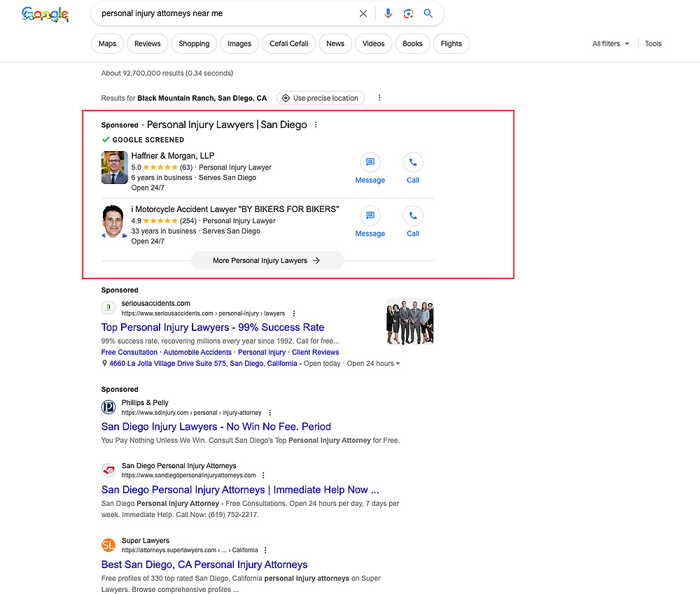Select the Flights filter tab
Image resolution: width=700 pixels, height=594 pixels.
[451, 44]
